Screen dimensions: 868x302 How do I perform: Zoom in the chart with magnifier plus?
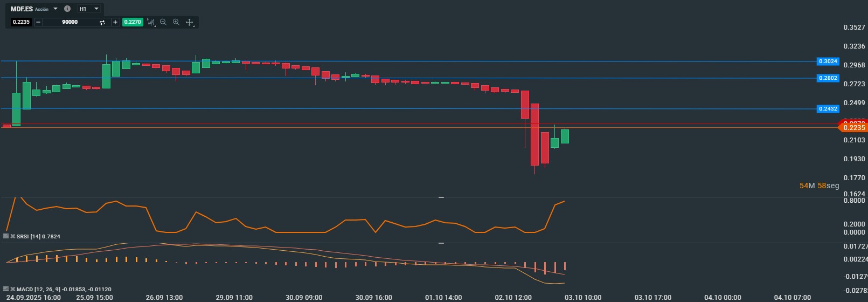176,22
